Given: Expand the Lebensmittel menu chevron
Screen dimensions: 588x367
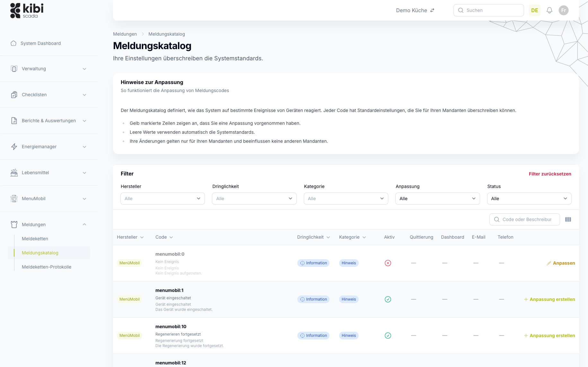Looking at the screenshot, I should pos(84,173).
